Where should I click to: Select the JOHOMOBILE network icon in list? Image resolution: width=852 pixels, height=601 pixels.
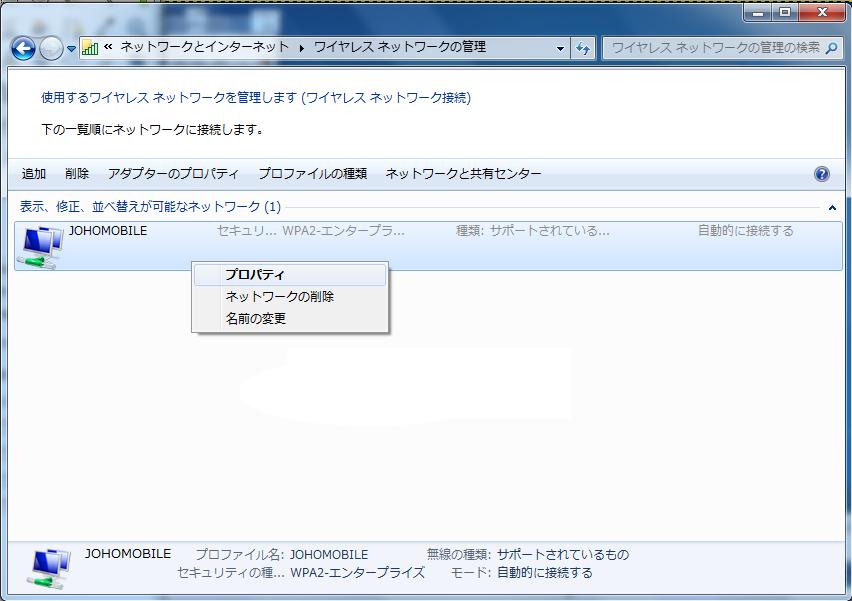[x=40, y=247]
